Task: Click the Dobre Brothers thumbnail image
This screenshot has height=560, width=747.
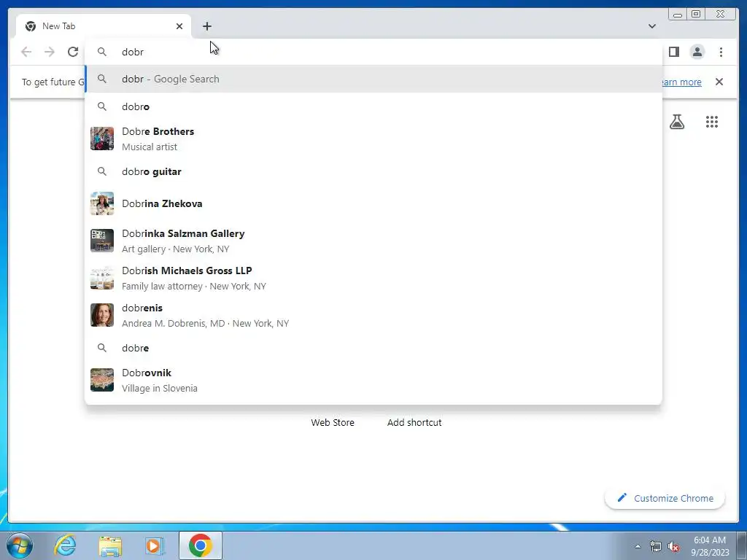Action: 102,139
